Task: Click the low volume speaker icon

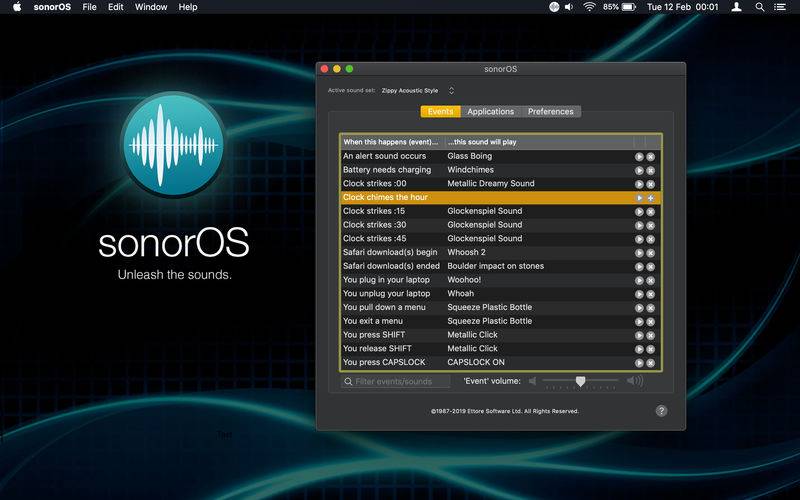Action: coord(533,381)
